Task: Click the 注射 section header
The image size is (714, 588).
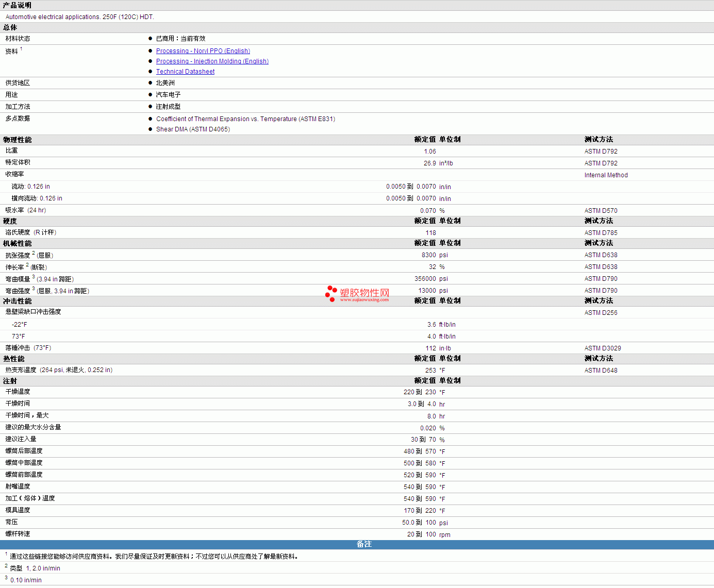Action: pyautogui.click(x=10, y=381)
